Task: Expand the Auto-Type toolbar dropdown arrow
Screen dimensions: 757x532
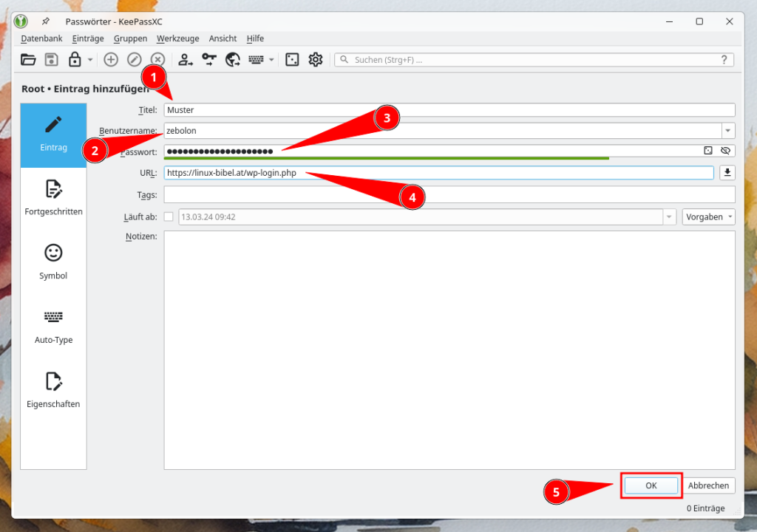Action: [x=271, y=60]
